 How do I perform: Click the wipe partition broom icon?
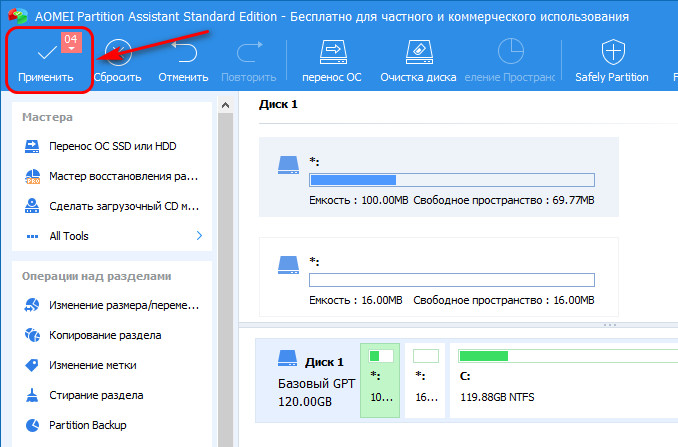32,395
